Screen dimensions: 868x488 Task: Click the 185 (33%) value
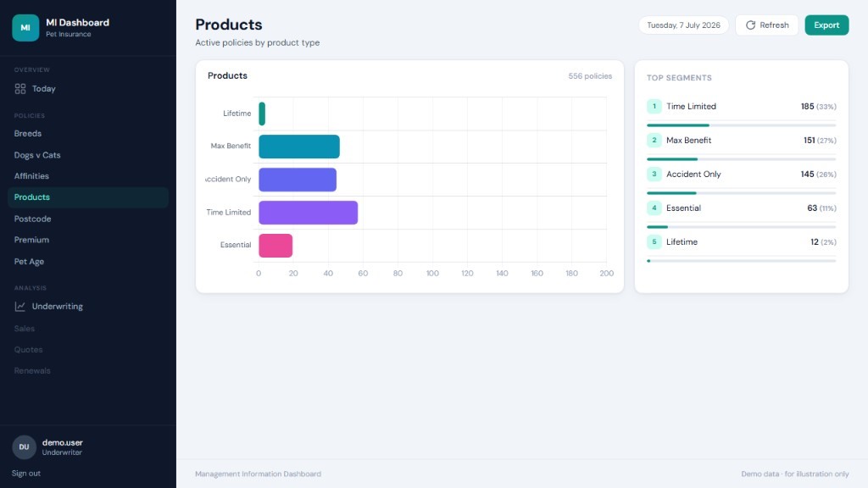[819, 106]
